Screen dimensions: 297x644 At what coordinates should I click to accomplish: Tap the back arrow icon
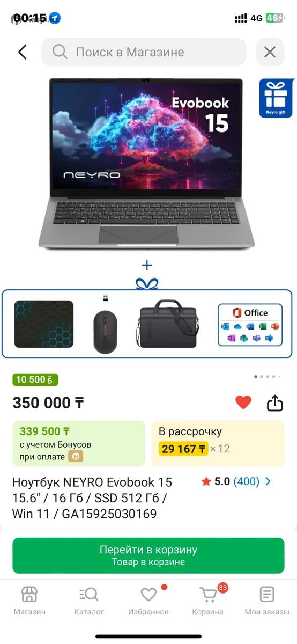click(22, 52)
